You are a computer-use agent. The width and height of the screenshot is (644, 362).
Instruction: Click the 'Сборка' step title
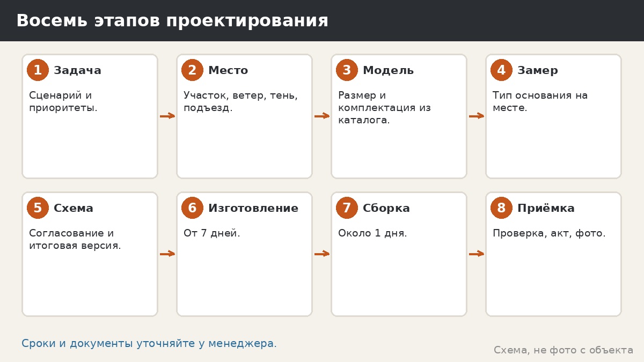[386, 209]
